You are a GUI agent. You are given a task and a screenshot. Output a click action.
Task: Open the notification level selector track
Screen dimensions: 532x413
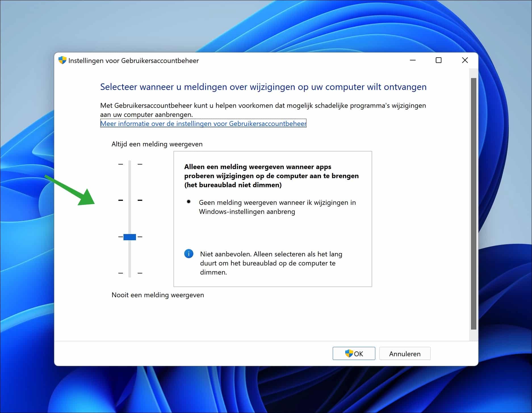point(130,218)
